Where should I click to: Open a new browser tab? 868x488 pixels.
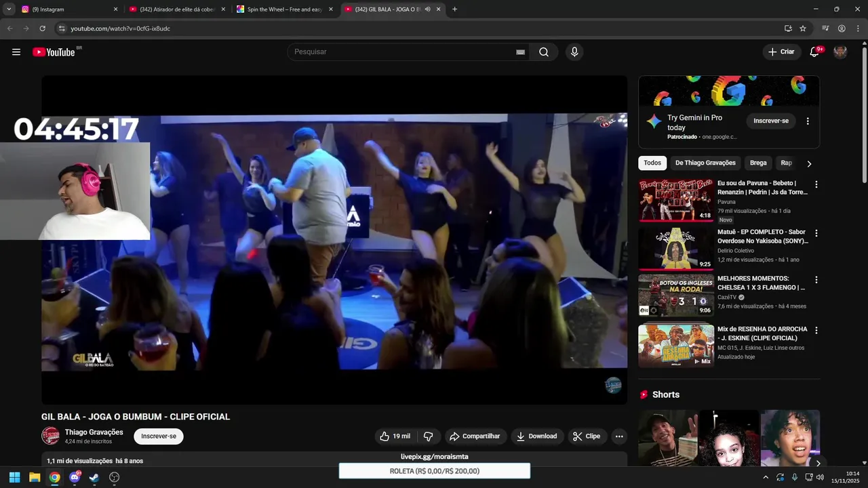click(454, 9)
